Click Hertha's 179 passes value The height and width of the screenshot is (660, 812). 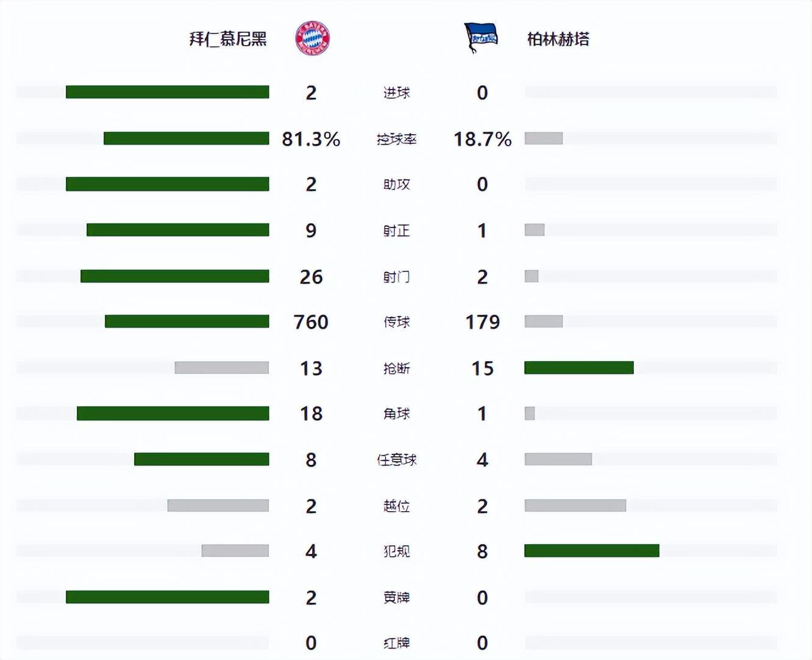[482, 322]
